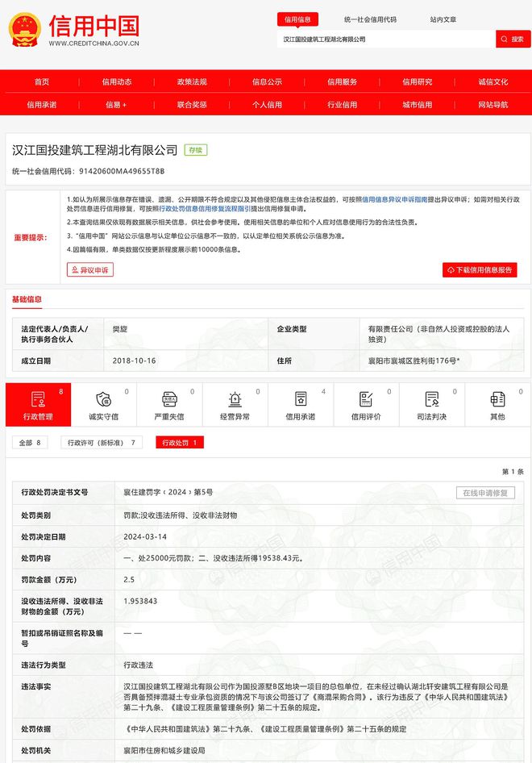Open 信用动态 navigation item

(x=117, y=81)
